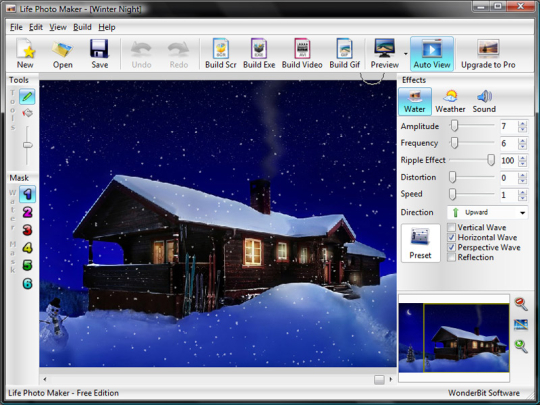Click the Speed value field
This screenshot has width=540, height=405.
click(x=509, y=195)
